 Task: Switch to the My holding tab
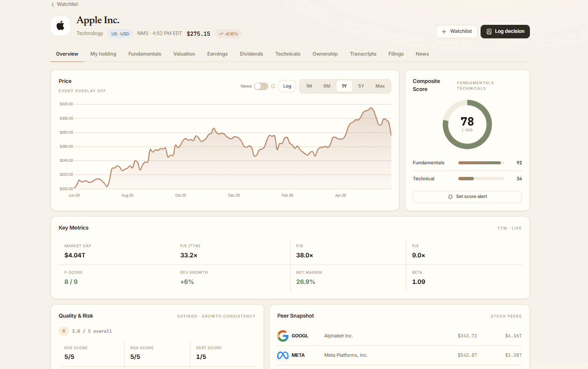[x=103, y=54]
